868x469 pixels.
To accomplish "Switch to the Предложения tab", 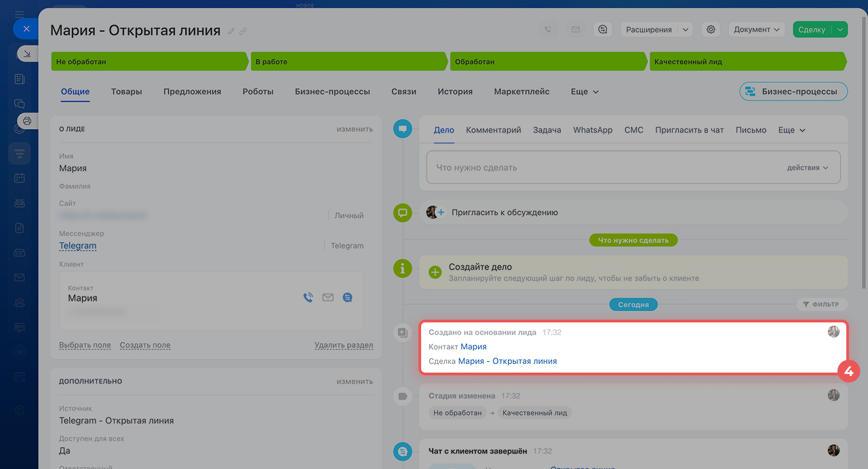I will pyautogui.click(x=193, y=92).
